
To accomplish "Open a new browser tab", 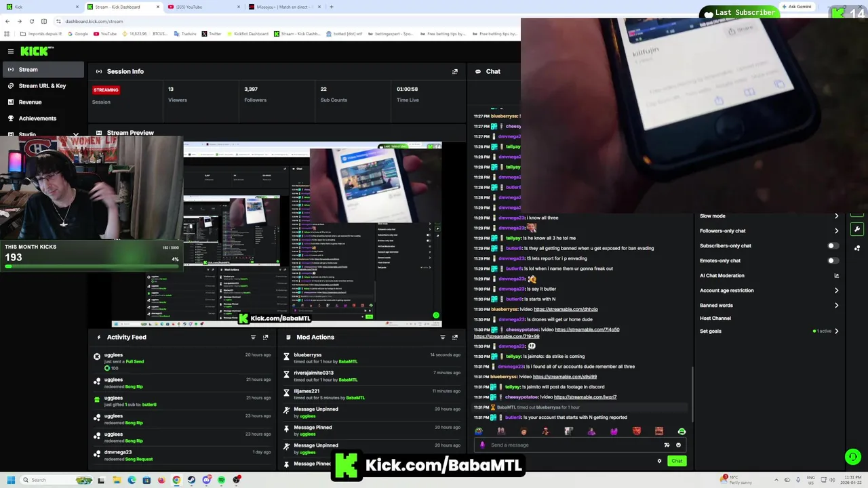I will point(331,7).
